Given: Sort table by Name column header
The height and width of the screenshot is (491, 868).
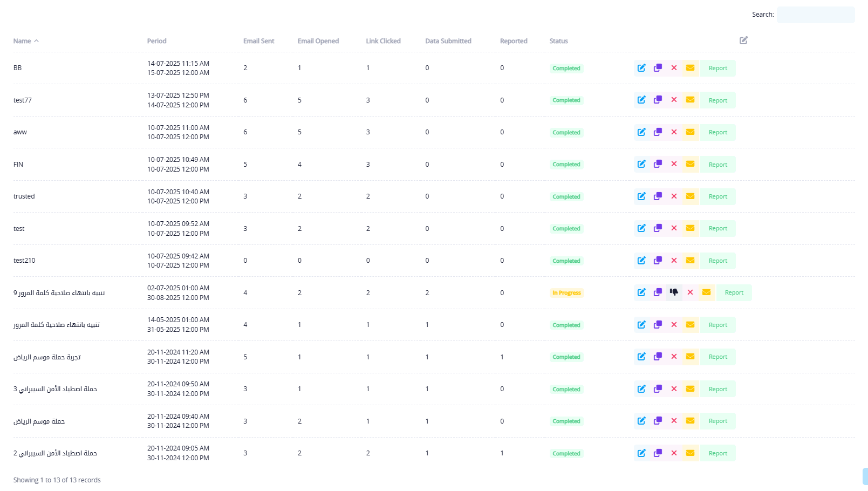Looking at the screenshot, I should [x=22, y=41].
